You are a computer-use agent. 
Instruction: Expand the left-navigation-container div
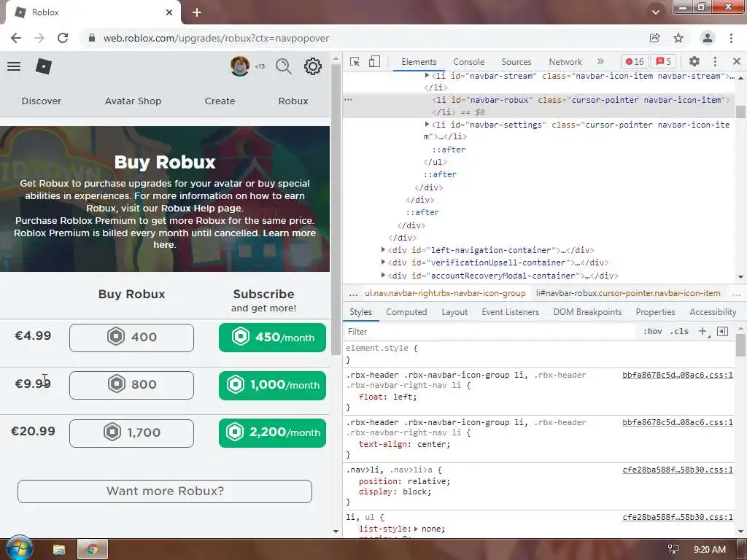(x=383, y=249)
